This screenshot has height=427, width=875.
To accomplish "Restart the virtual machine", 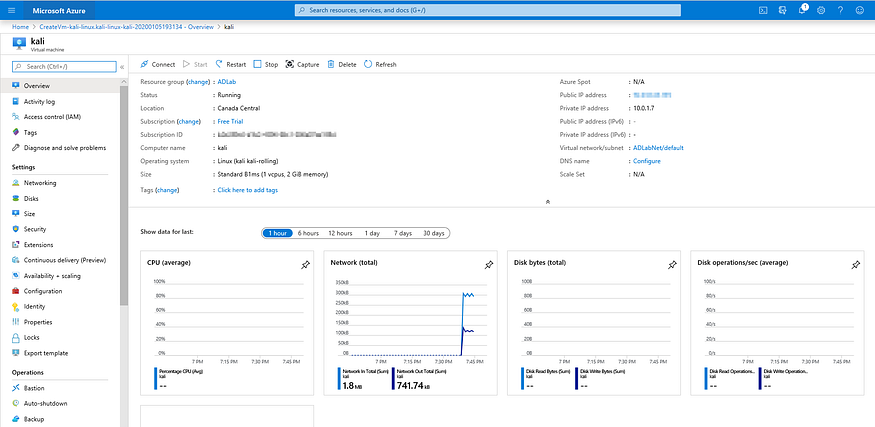I will tap(230, 64).
